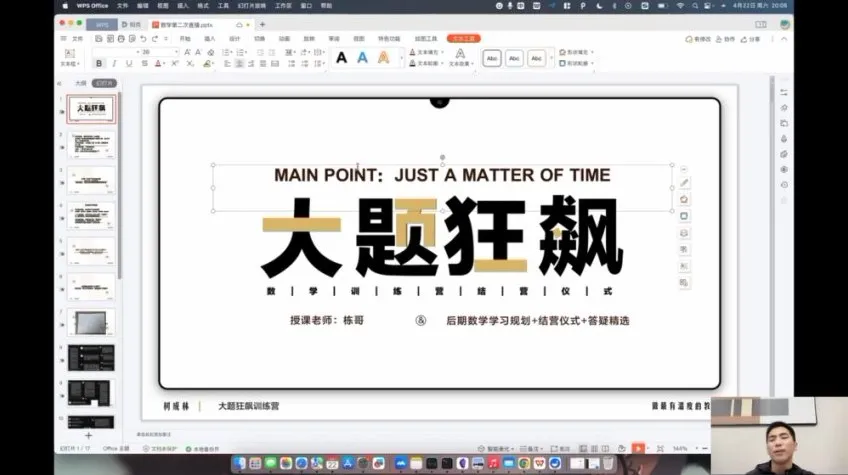This screenshot has width=848, height=475.
Task: Open the 插入 (Insert) ribbon tab
Action: pos(210,39)
